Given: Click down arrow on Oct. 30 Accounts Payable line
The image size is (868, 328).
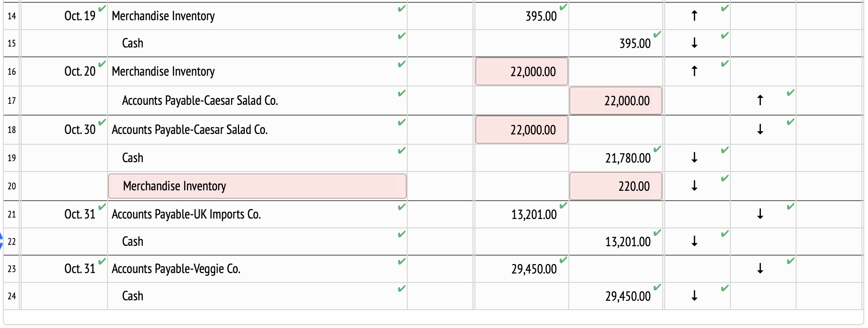Looking at the screenshot, I should coord(761,130).
